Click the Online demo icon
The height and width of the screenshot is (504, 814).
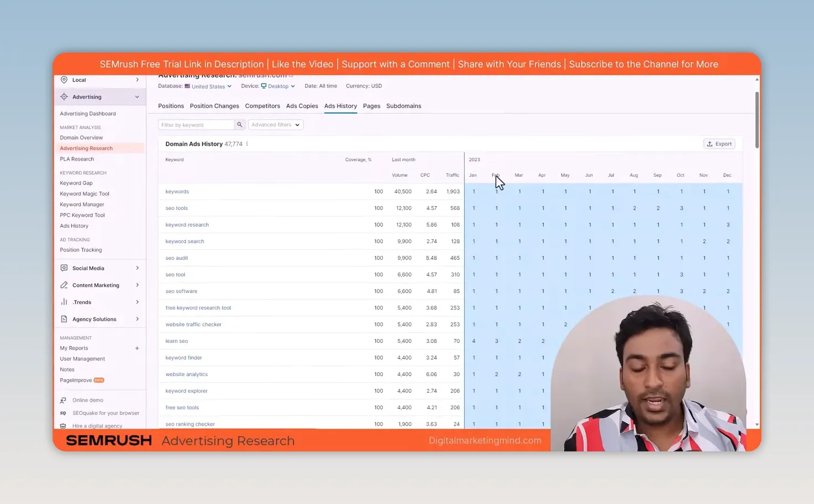[63, 400]
